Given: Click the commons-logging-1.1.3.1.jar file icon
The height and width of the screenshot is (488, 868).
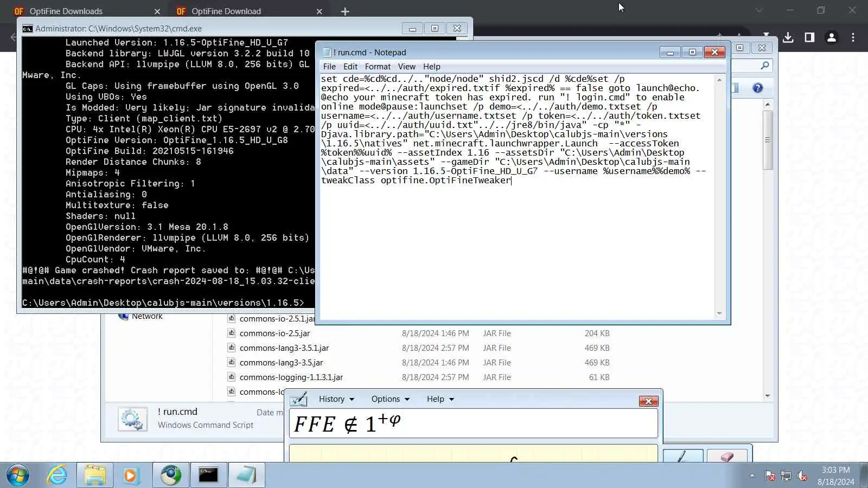Looking at the screenshot, I should [x=232, y=377].
